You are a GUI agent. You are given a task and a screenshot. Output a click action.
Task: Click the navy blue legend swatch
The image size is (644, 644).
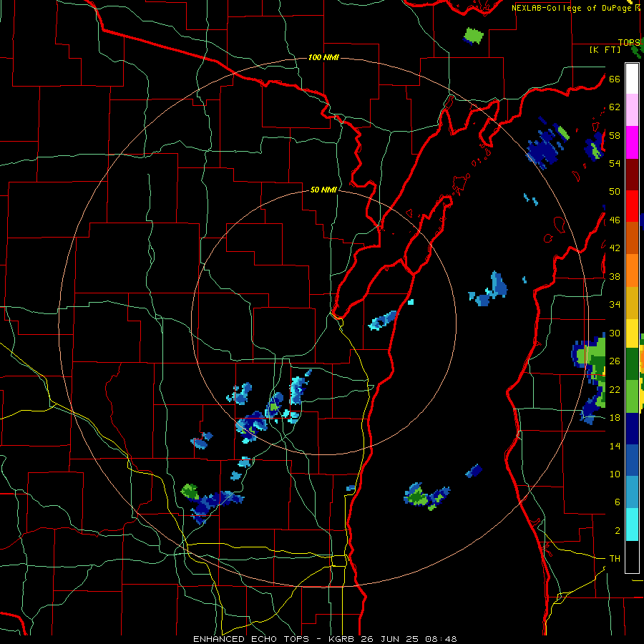(x=632, y=429)
